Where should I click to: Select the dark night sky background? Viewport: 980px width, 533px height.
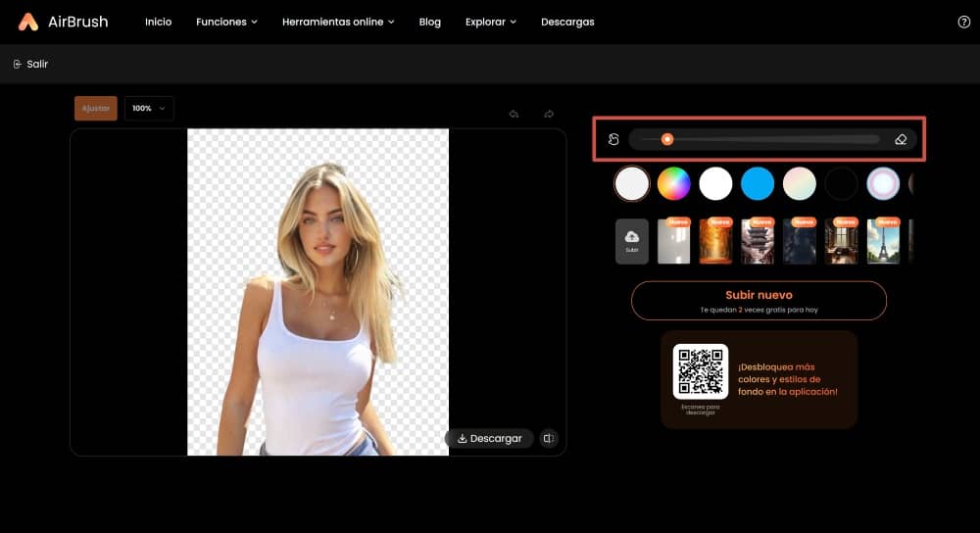coord(800,241)
